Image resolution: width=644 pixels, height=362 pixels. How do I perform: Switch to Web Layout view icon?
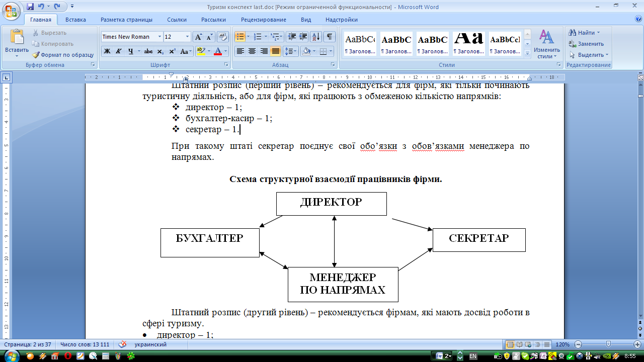(x=529, y=344)
